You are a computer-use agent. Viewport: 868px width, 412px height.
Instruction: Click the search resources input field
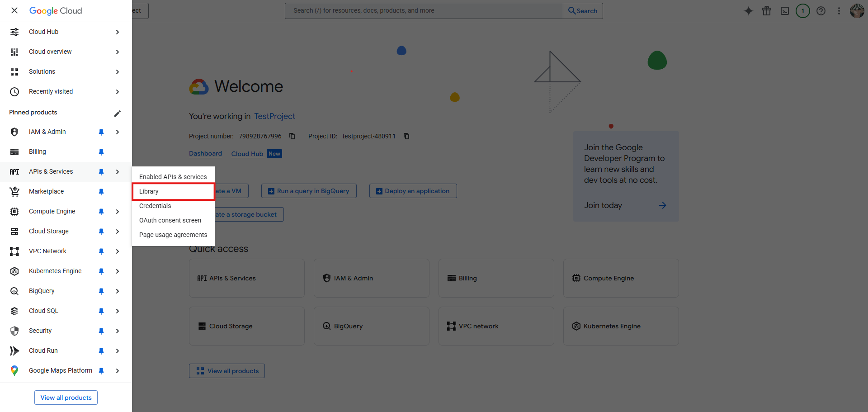coord(424,11)
